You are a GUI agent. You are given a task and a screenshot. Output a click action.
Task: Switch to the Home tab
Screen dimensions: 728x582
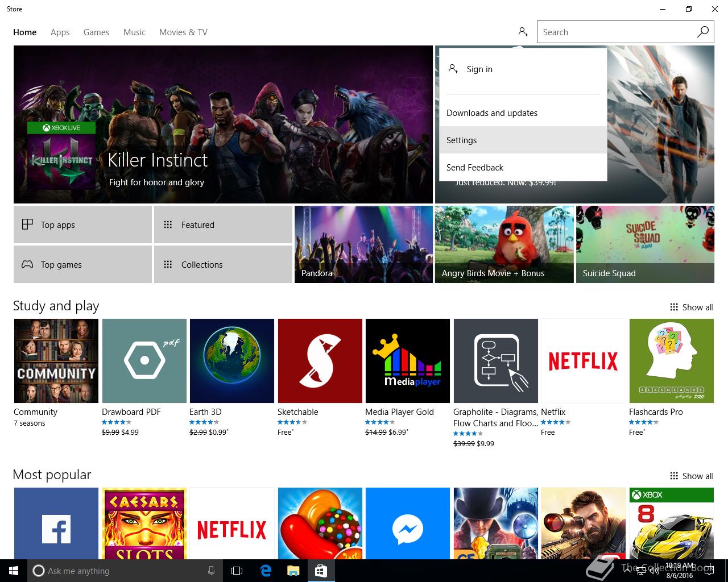coord(25,32)
